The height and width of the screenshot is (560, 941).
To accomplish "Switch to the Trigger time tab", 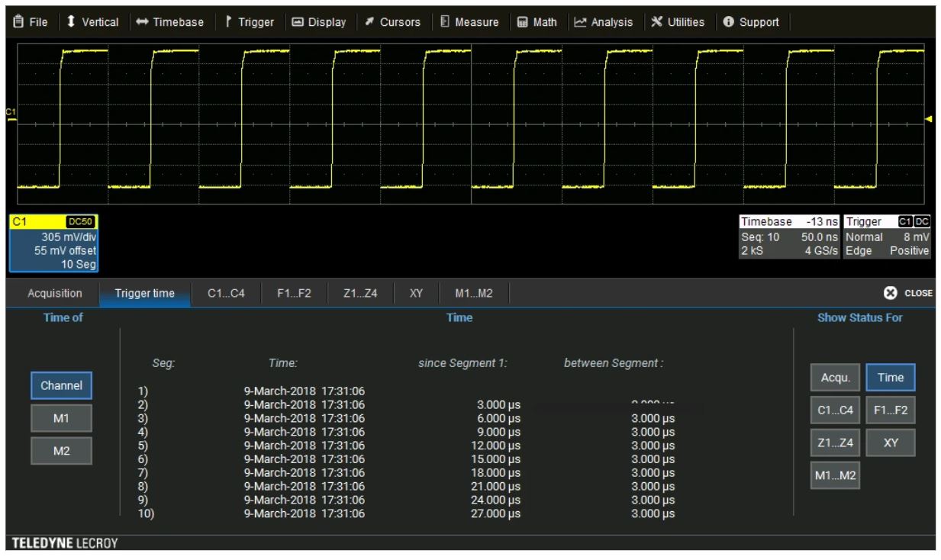I will click(x=144, y=294).
